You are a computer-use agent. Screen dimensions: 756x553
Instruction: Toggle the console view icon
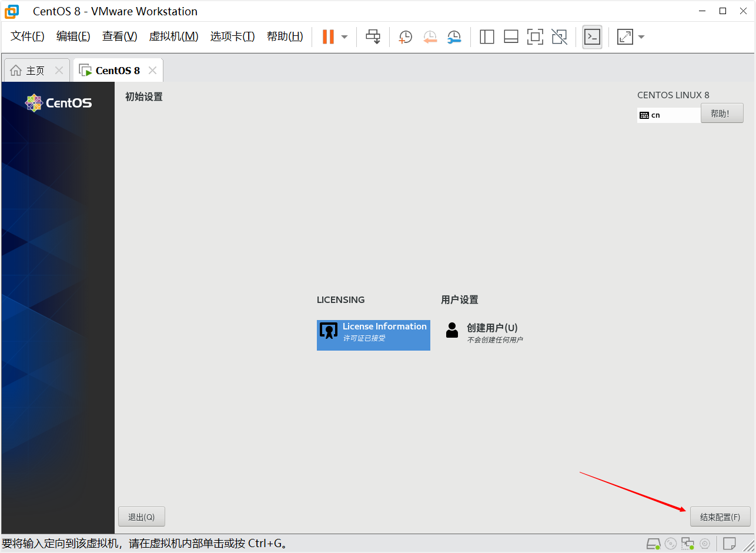(592, 36)
